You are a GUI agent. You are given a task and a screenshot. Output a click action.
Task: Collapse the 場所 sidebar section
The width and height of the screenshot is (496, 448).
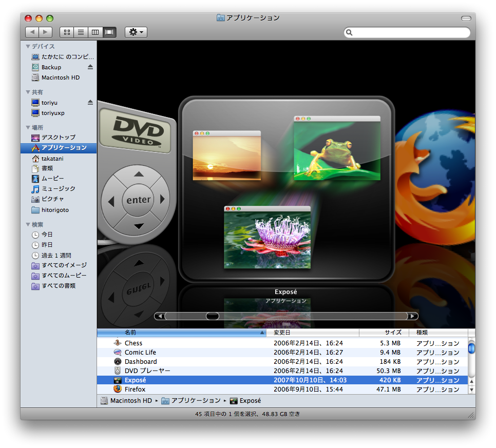coord(28,128)
